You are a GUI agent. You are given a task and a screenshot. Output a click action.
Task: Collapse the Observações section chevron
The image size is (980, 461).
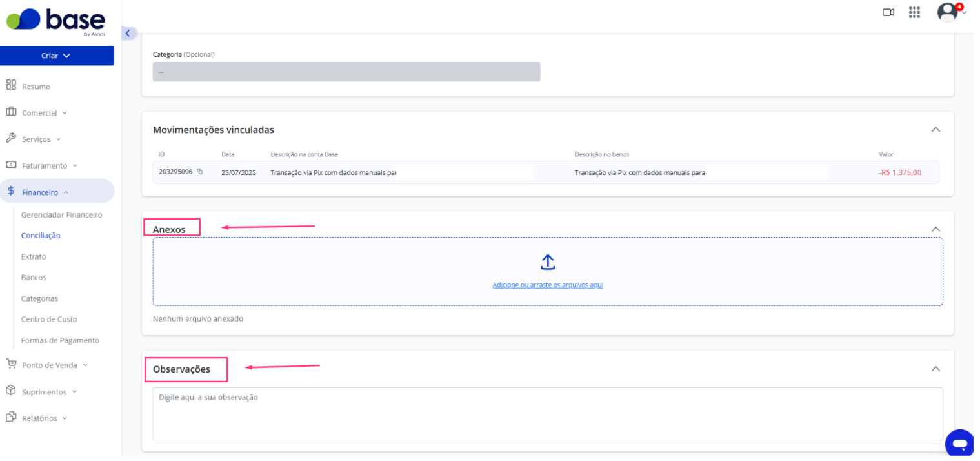pos(935,369)
